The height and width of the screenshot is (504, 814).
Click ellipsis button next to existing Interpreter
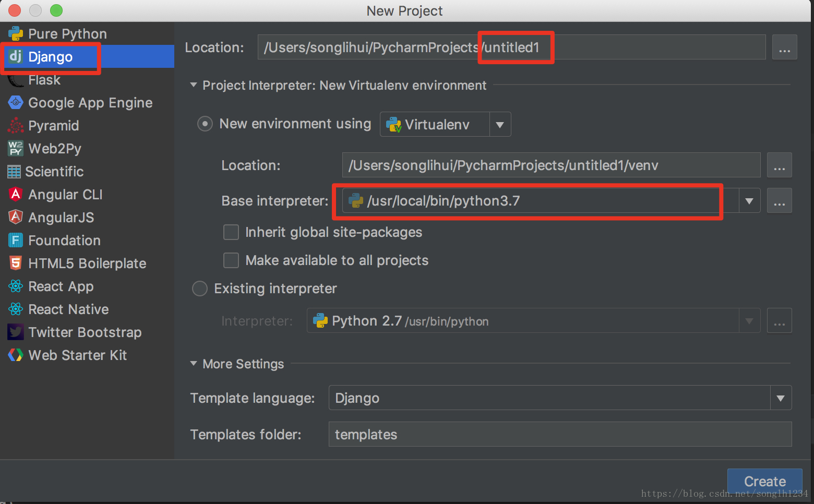tap(779, 321)
